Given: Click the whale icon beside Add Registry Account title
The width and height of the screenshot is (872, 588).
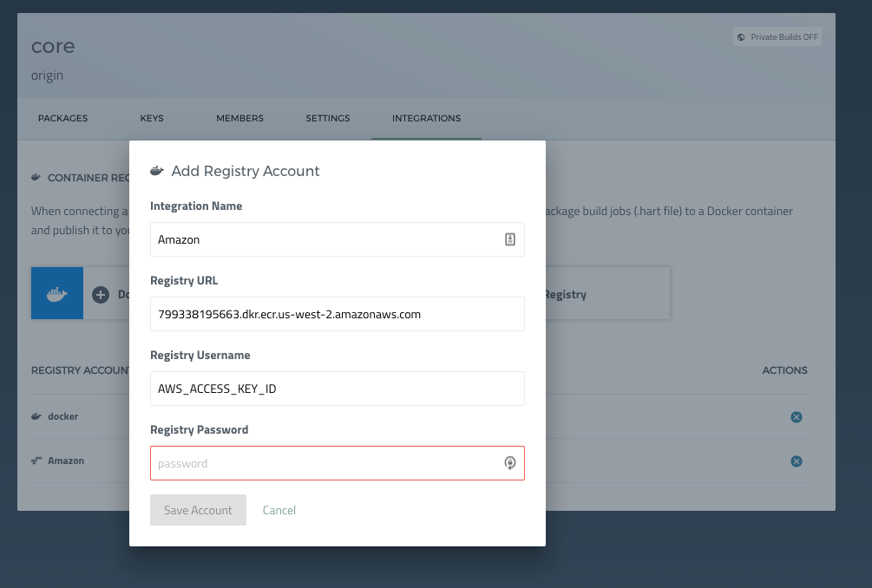Looking at the screenshot, I should pos(157,170).
